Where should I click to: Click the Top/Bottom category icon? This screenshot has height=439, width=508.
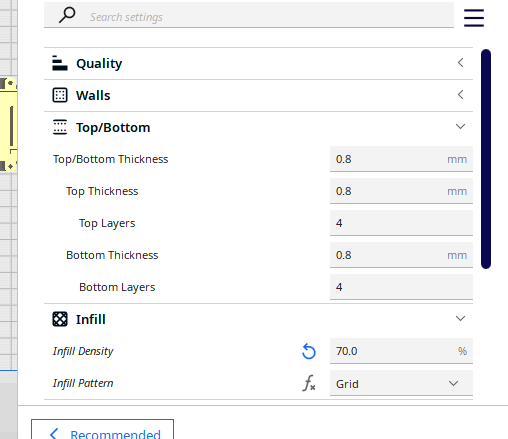[60, 127]
